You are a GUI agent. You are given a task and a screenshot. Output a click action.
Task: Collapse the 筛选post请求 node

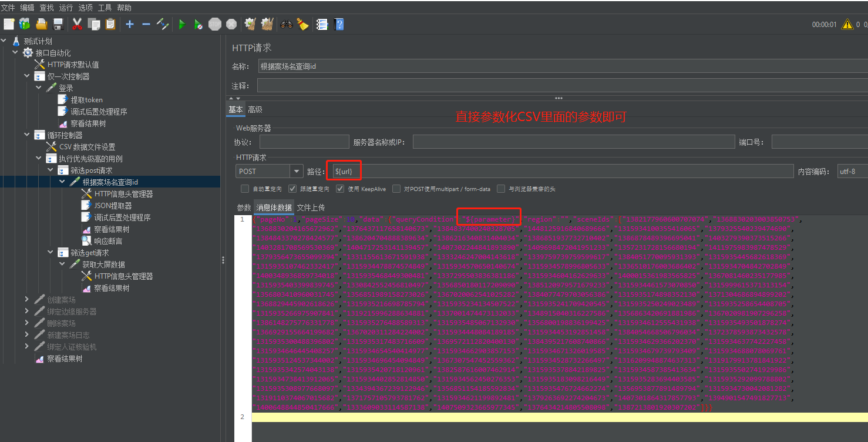(51, 170)
